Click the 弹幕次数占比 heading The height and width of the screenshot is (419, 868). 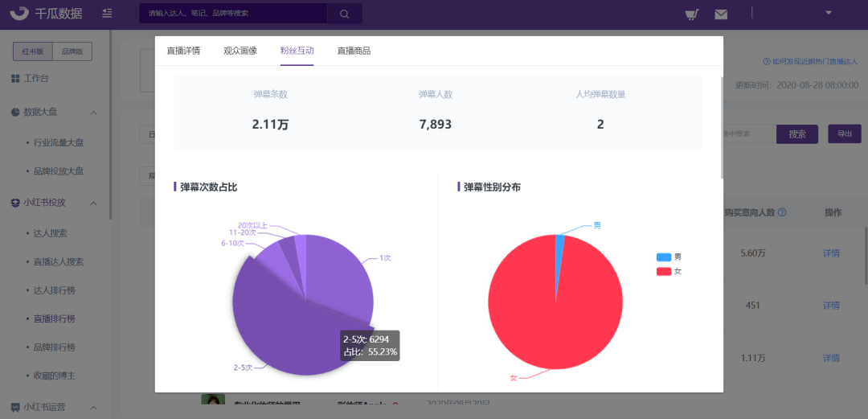click(x=209, y=187)
